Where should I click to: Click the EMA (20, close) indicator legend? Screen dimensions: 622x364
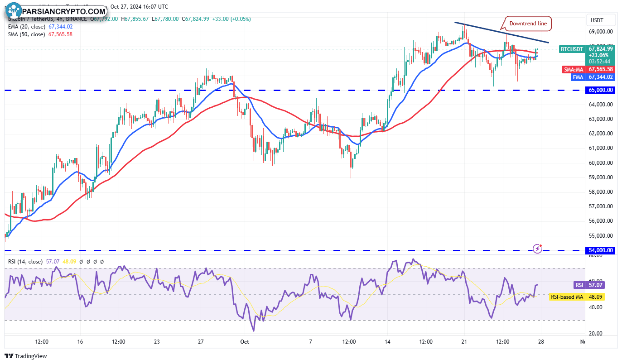tap(26, 27)
